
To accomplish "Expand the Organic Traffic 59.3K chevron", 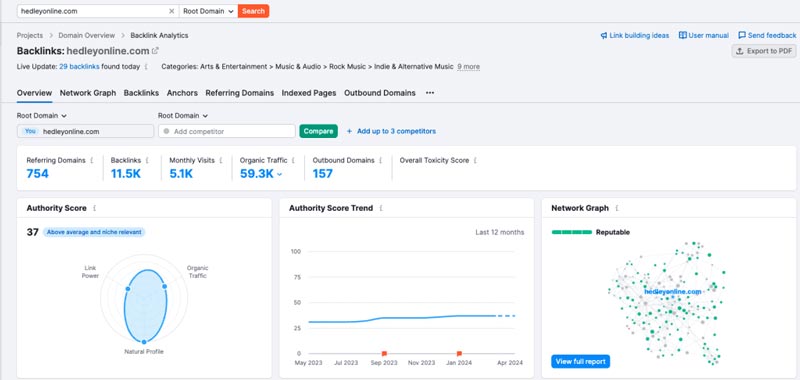I will tap(280, 174).
